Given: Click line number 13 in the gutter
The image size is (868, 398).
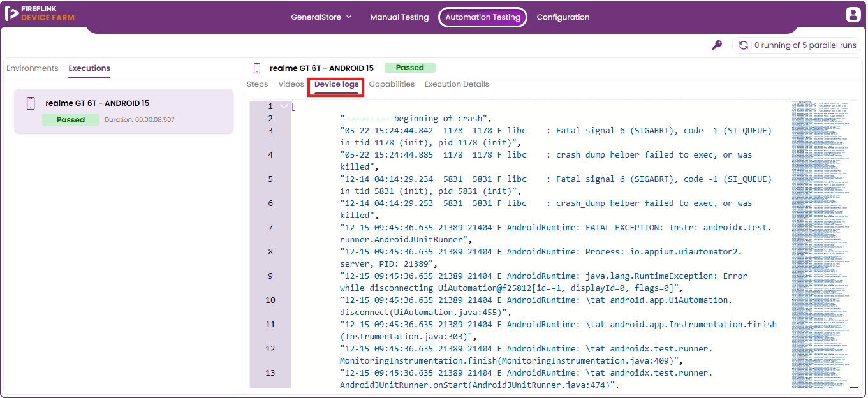Looking at the screenshot, I should tap(270, 373).
